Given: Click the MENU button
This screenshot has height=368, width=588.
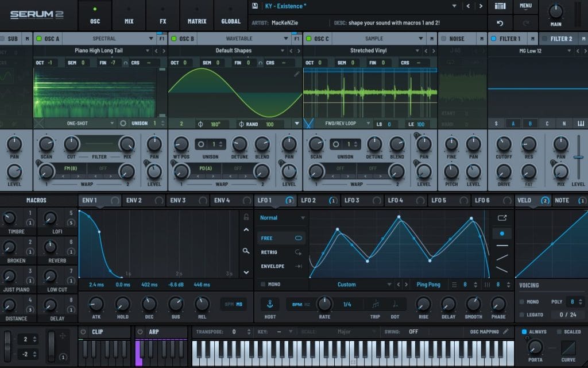Looking at the screenshot, I should point(525,6).
